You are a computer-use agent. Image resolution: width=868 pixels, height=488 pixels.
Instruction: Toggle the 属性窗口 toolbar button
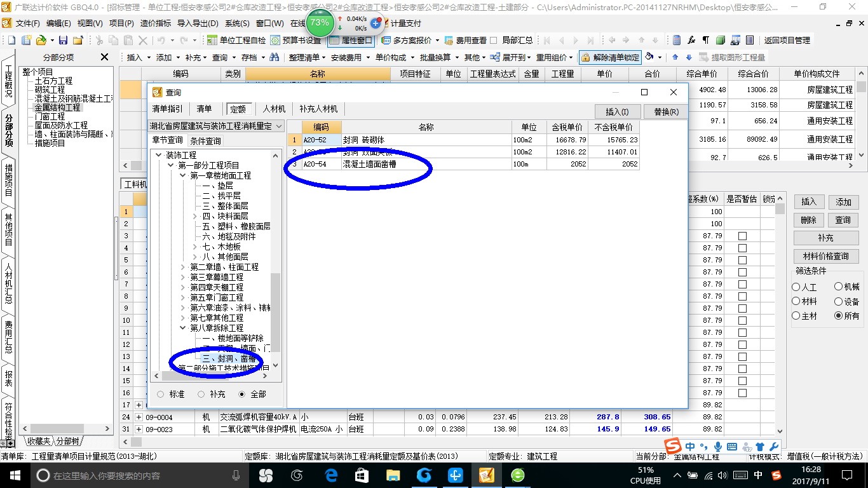pyautogui.click(x=351, y=40)
